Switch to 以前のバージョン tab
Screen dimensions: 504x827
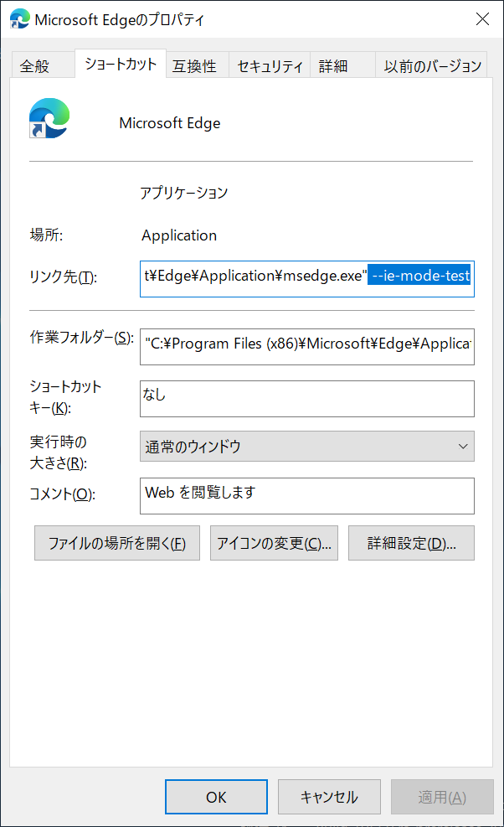tap(431, 65)
